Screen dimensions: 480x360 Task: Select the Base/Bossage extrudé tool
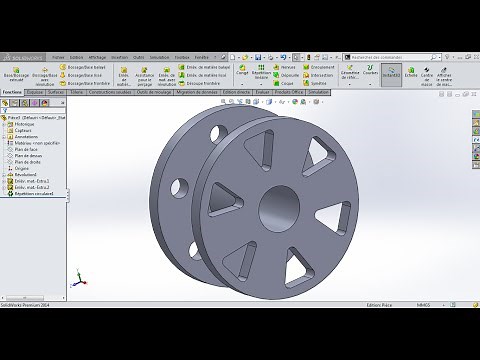16,75
